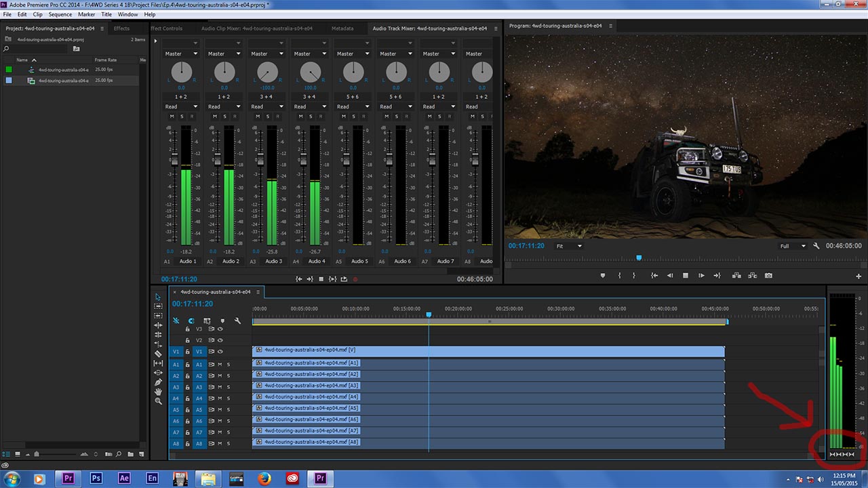
Task: Open Audio 1 Master output dropdown
Action: tap(181, 54)
